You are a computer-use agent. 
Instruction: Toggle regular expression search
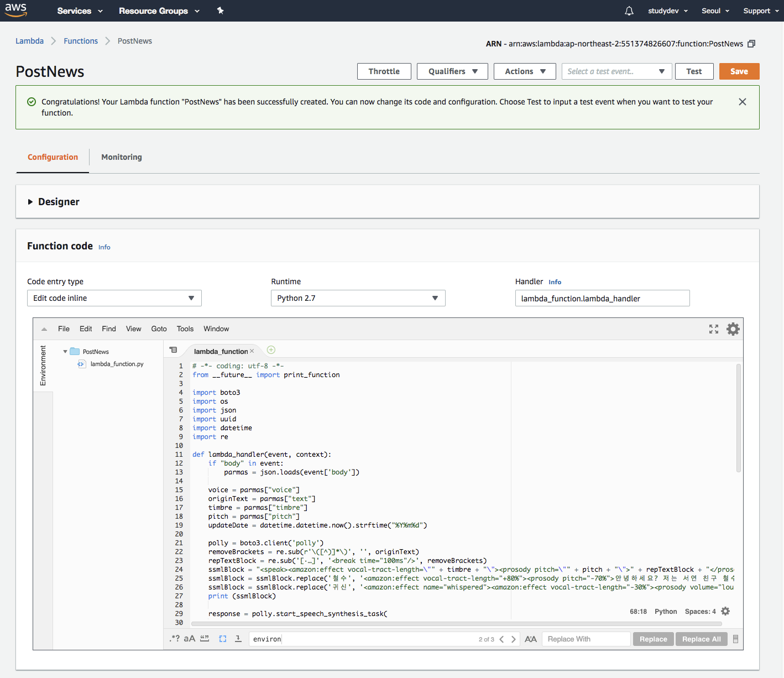pos(175,638)
